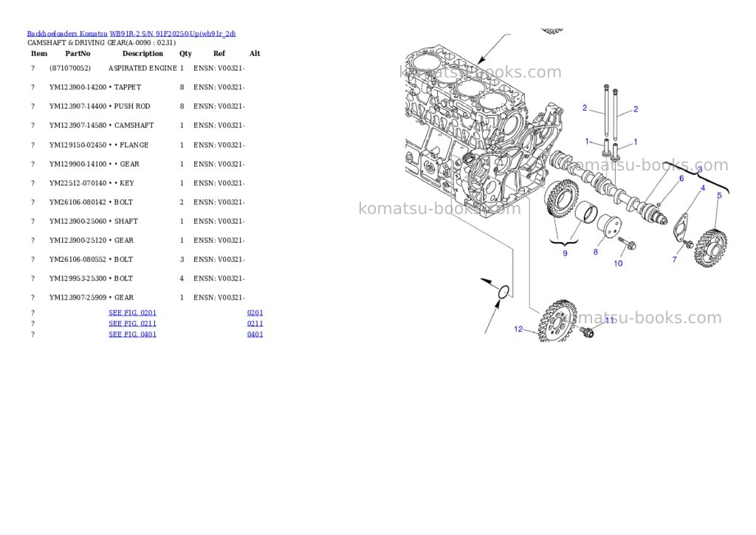Select part number YM123900-25120
Viewport: 756px width, 535px height.
click(78, 241)
